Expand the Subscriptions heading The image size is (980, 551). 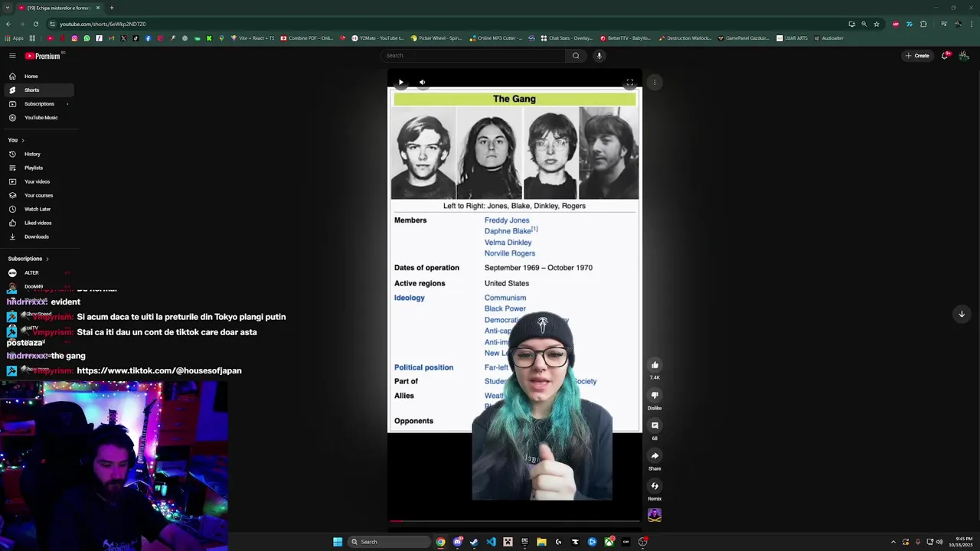(28, 259)
